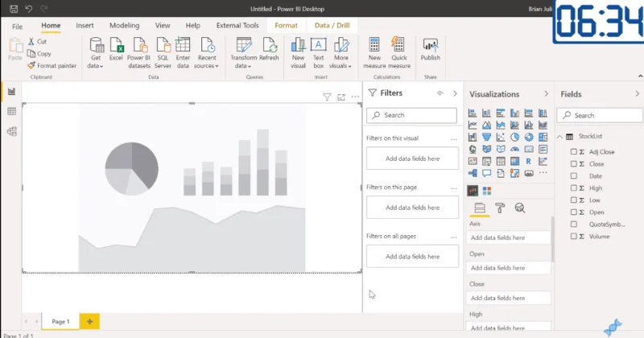Switch to the Data / Drill tab
This screenshot has width=644, height=338.
coord(332,26)
